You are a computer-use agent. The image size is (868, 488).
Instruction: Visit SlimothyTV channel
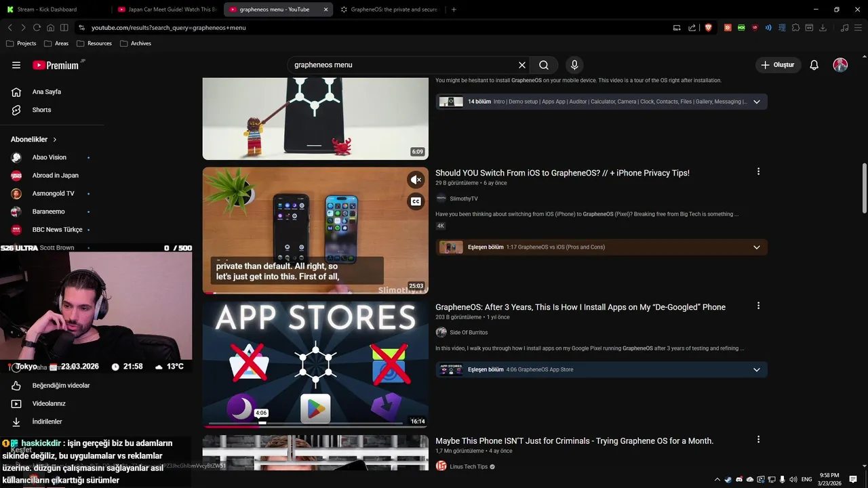(x=464, y=199)
